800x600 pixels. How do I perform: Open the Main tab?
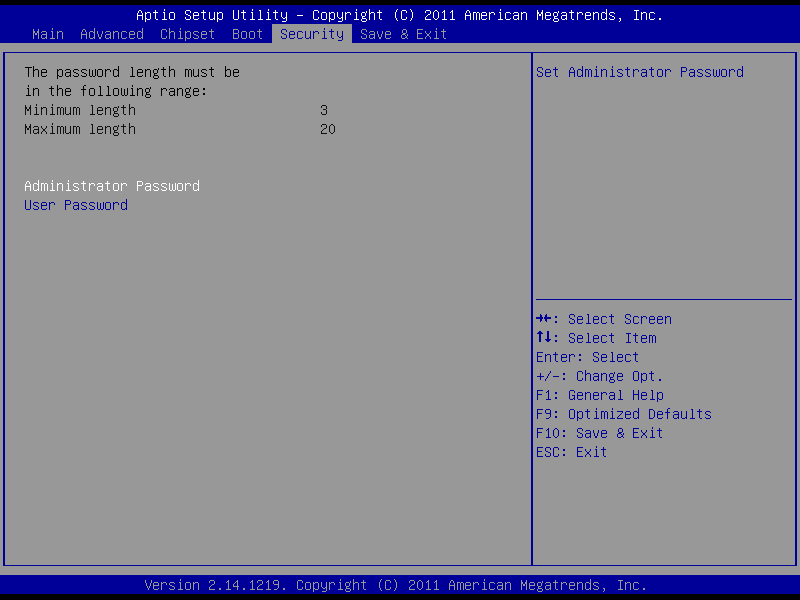coord(48,34)
